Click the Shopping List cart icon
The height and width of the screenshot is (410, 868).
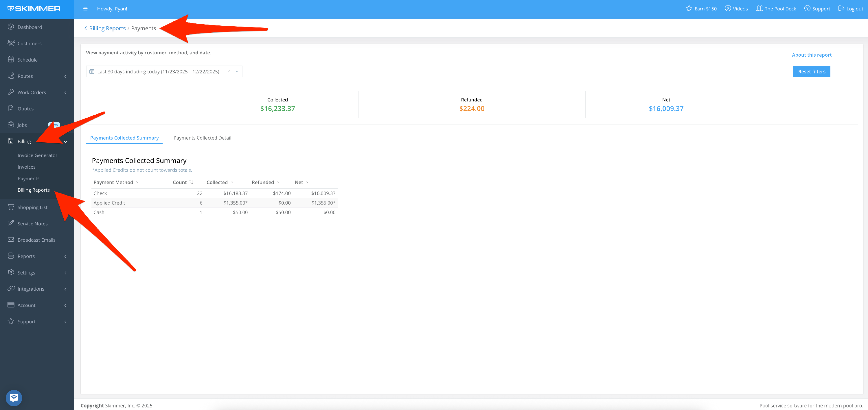pyautogui.click(x=11, y=207)
